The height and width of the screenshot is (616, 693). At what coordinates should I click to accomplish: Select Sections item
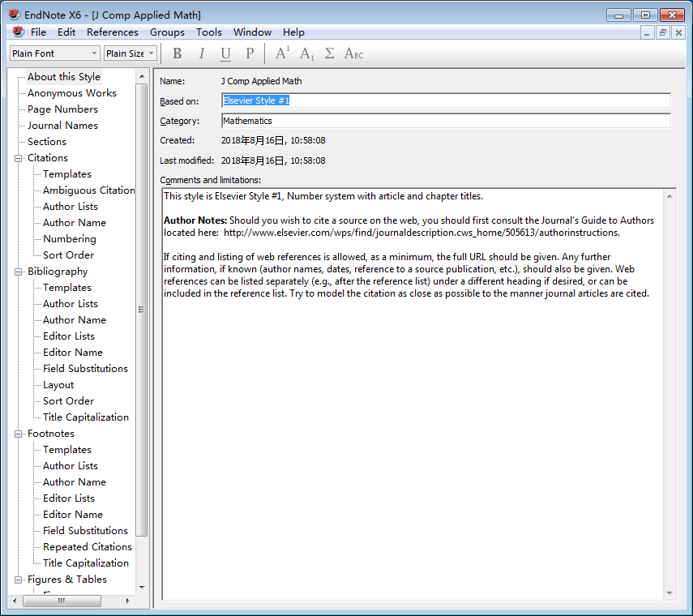[47, 142]
